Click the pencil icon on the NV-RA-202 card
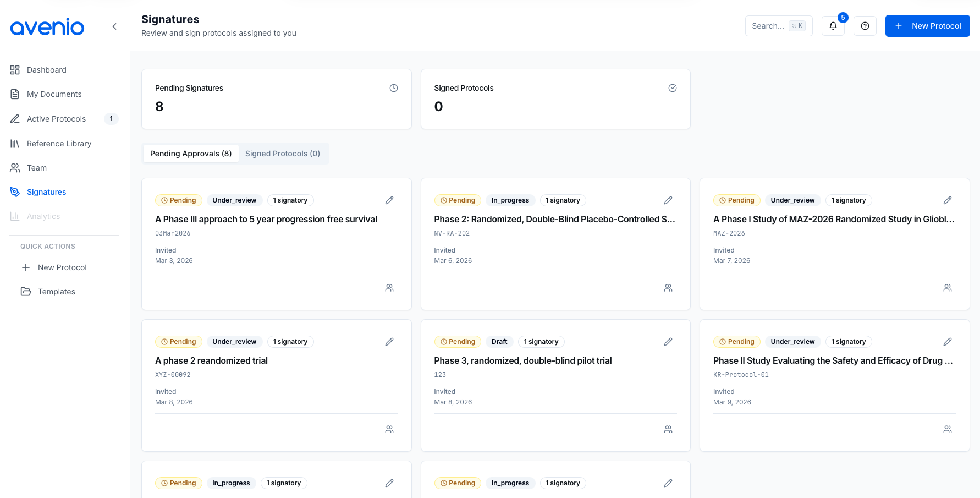Image resolution: width=980 pixels, height=498 pixels. 668,200
